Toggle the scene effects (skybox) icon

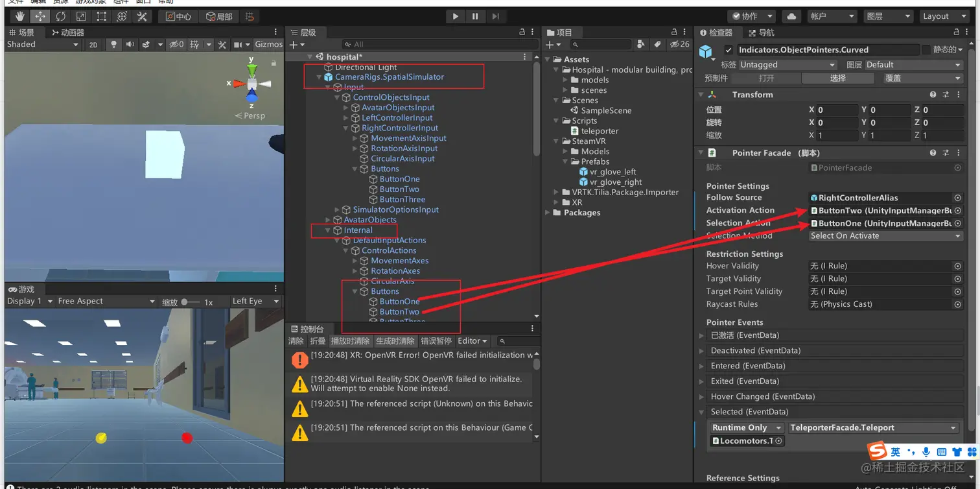point(146,44)
